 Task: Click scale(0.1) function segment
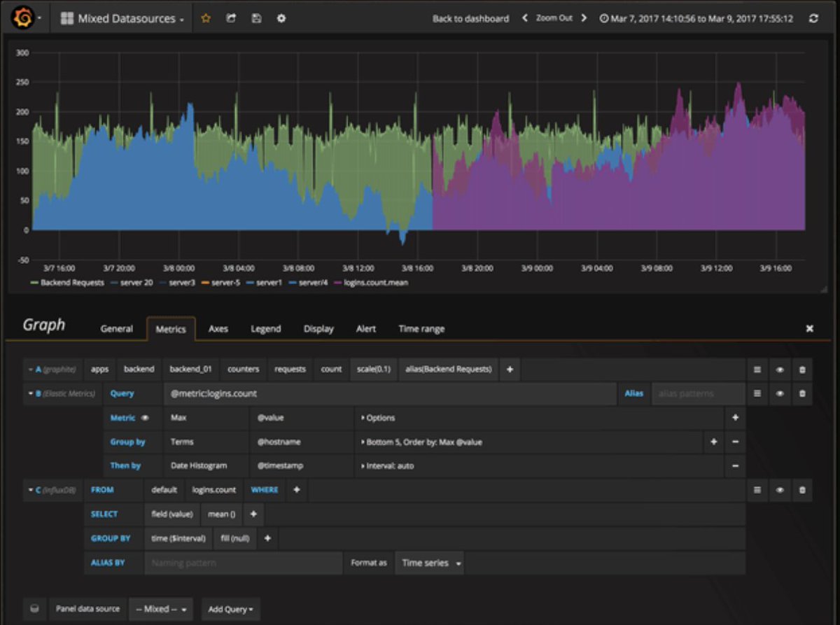click(x=373, y=369)
